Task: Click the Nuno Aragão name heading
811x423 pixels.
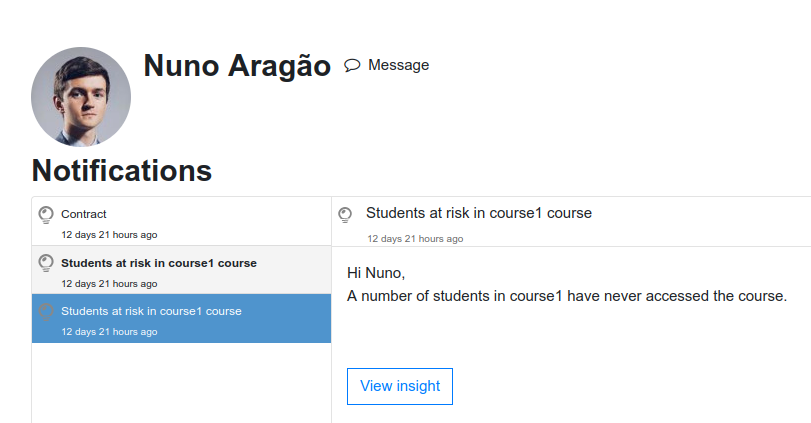Action: tap(237, 66)
